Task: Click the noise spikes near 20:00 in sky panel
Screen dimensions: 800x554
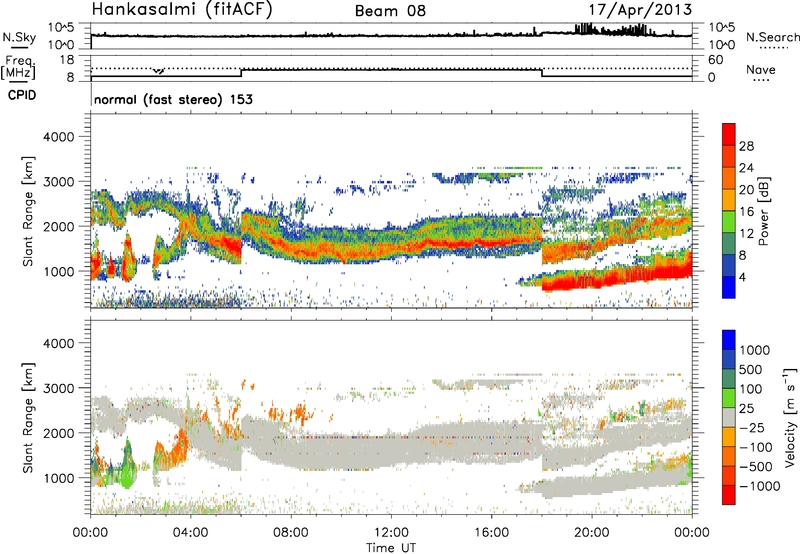Action: (x=584, y=29)
